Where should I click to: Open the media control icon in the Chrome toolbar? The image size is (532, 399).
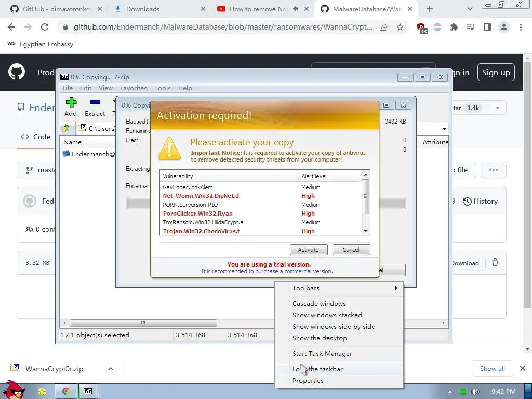(x=471, y=27)
